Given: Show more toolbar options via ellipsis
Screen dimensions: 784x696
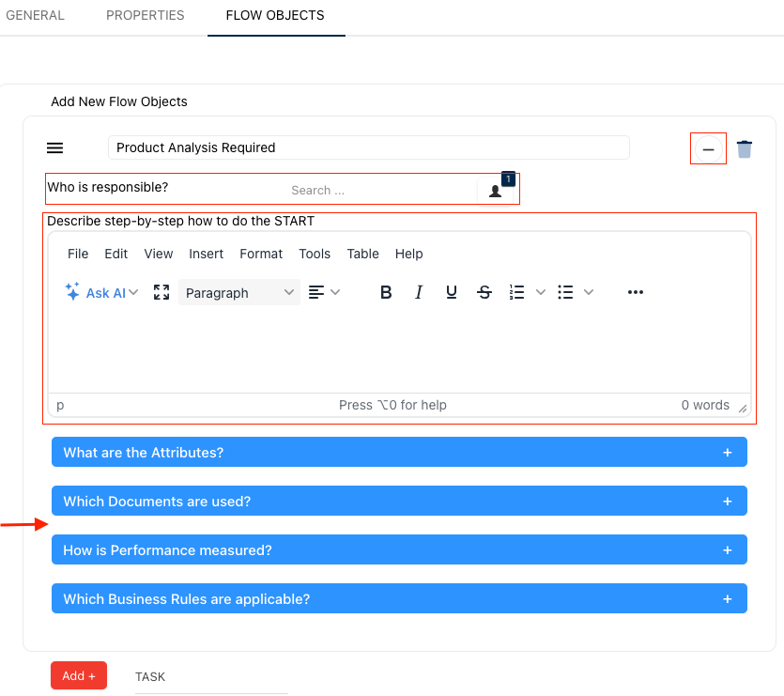Looking at the screenshot, I should point(635,292).
